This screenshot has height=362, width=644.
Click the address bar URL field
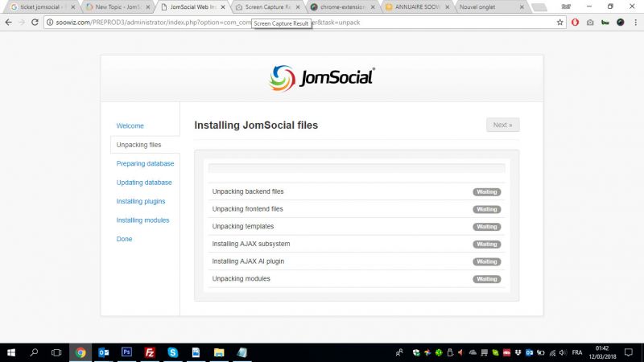[x=304, y=23]
